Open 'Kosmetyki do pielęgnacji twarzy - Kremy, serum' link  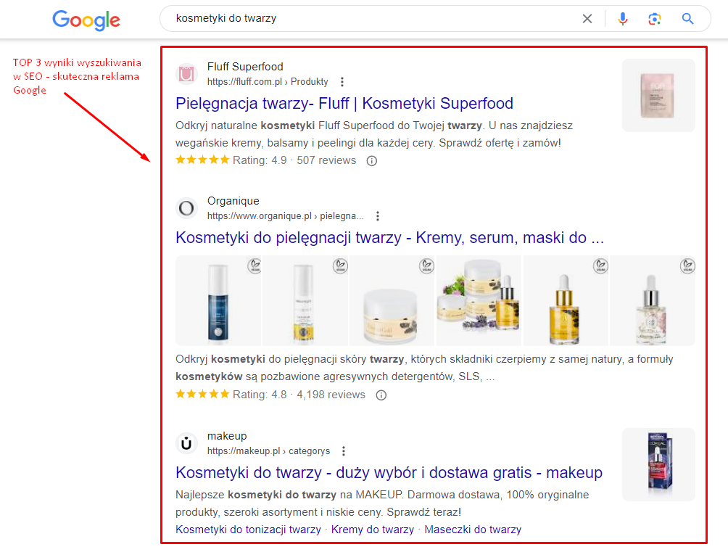pos(389,237)
